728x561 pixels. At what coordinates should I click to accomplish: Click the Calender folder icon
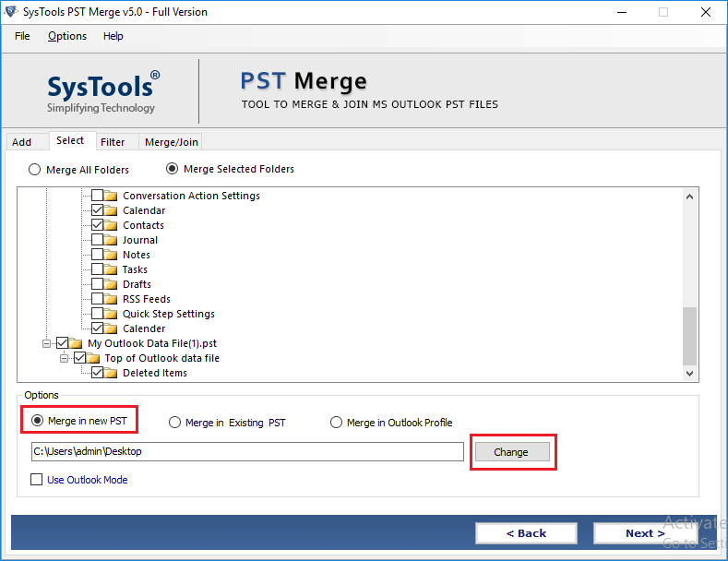pos(111,328)
